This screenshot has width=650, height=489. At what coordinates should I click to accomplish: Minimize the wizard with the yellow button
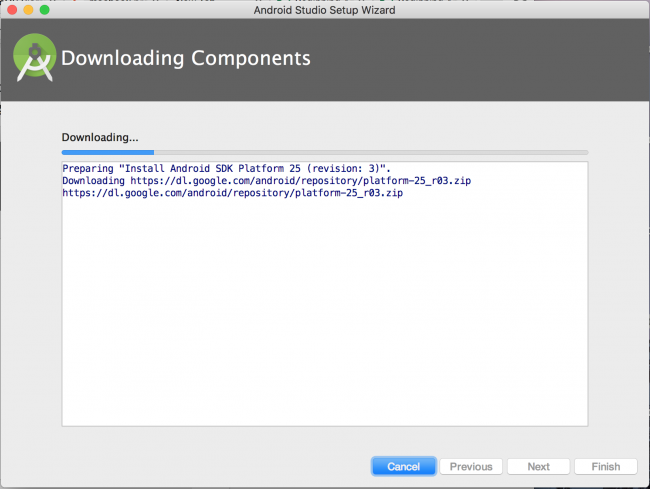pos(28,10)
